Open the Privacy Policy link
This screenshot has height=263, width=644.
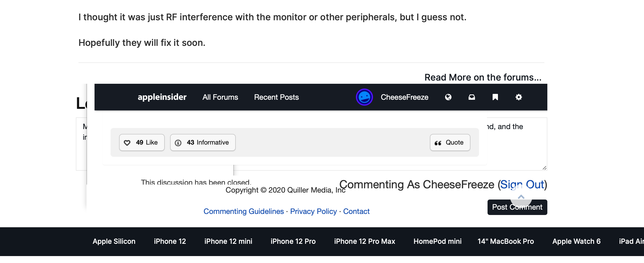313,211
